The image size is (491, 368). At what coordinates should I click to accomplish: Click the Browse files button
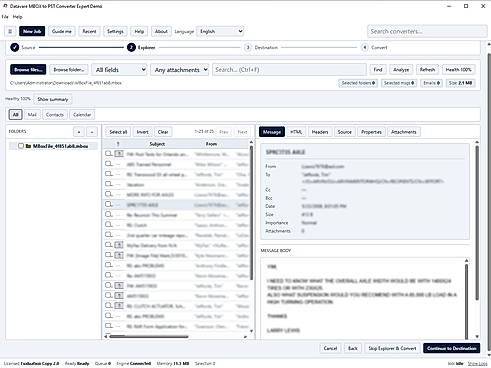[28, 70]
